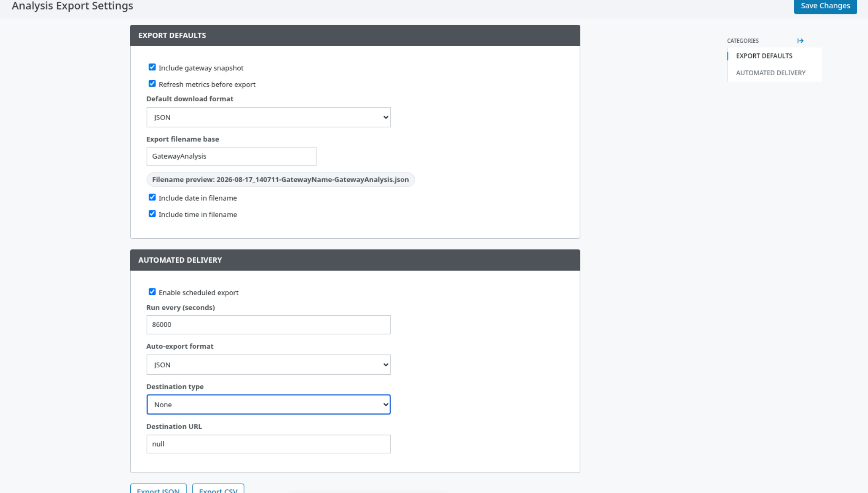This screenshot has height=493, width=868.
Task: Click the Run every (seconds) field
Action: click(268, 325)
